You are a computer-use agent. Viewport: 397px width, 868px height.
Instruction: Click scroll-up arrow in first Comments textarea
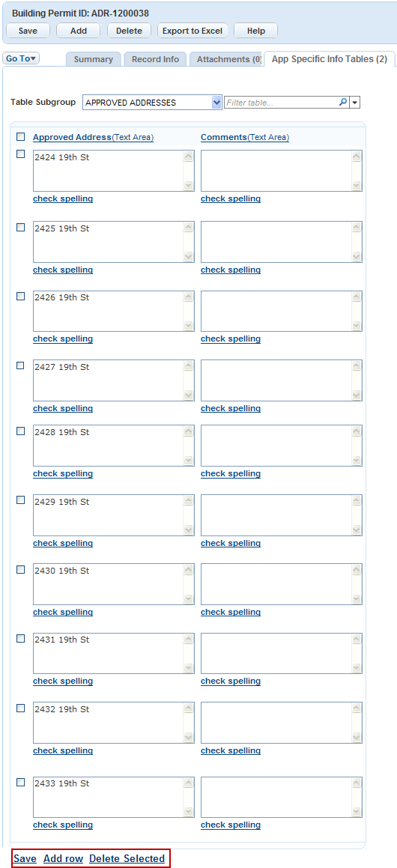click(x=356, y=157)
